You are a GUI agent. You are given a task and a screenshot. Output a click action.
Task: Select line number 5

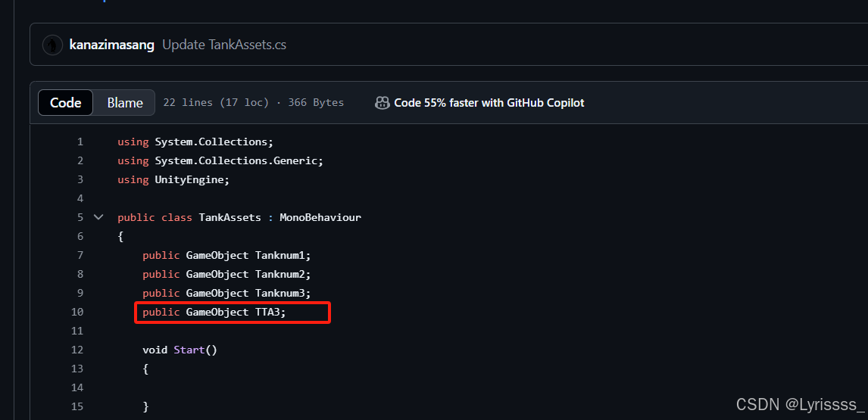[x=80, y=217]
